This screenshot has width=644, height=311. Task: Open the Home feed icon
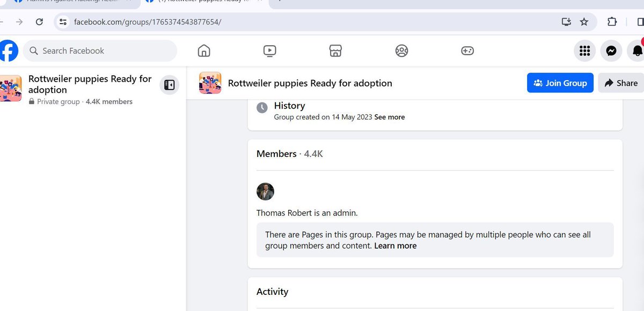(204, 50)
